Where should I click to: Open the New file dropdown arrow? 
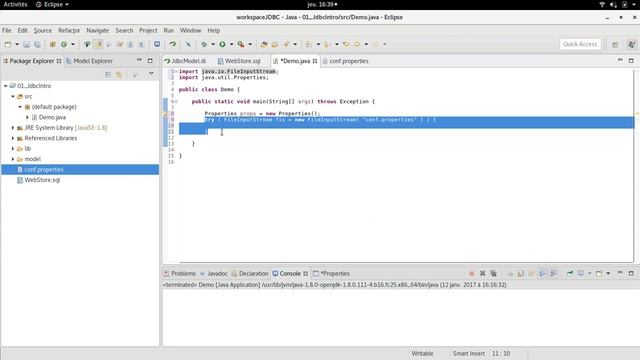coord(17,44)
